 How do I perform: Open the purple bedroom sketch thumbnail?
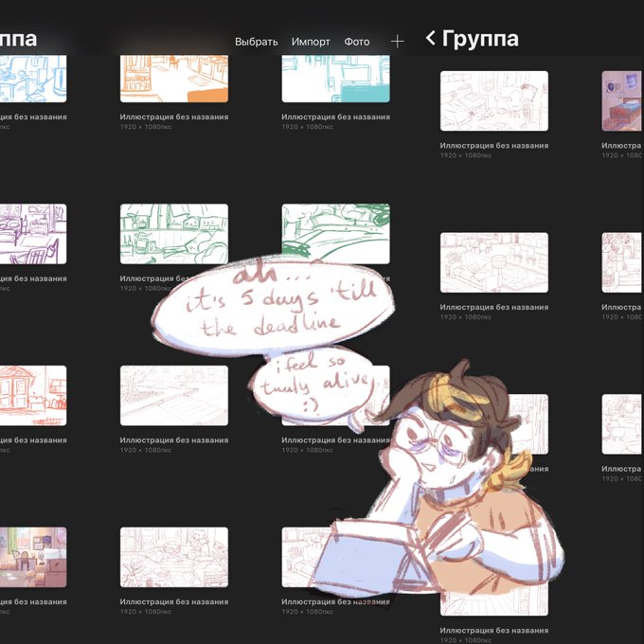33,234
